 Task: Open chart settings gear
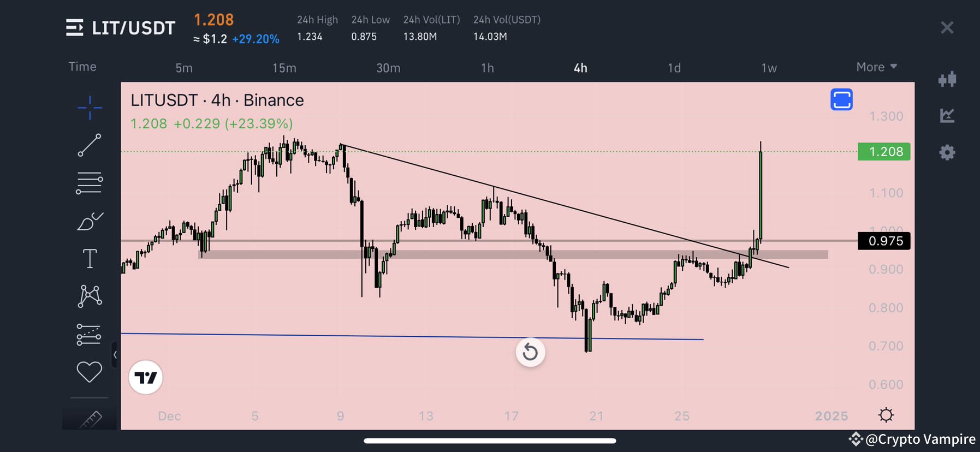pos(948,153)
